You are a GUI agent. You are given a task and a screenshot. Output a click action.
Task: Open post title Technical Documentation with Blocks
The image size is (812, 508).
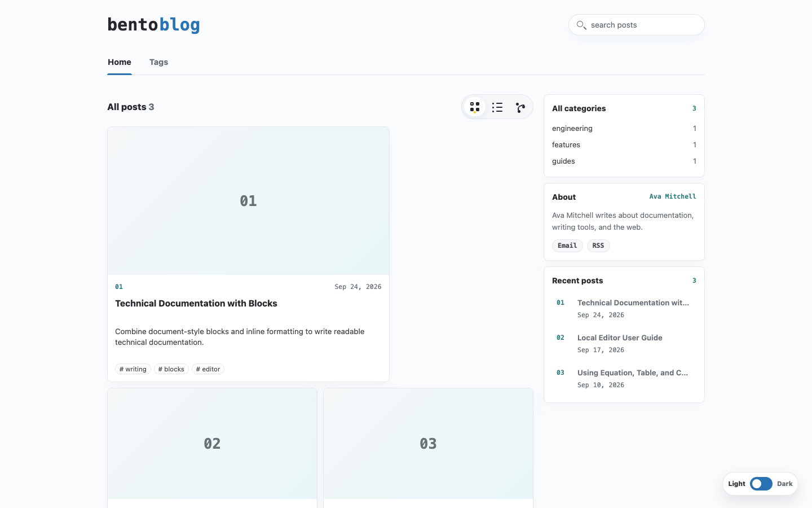click(x=196, y=303)
